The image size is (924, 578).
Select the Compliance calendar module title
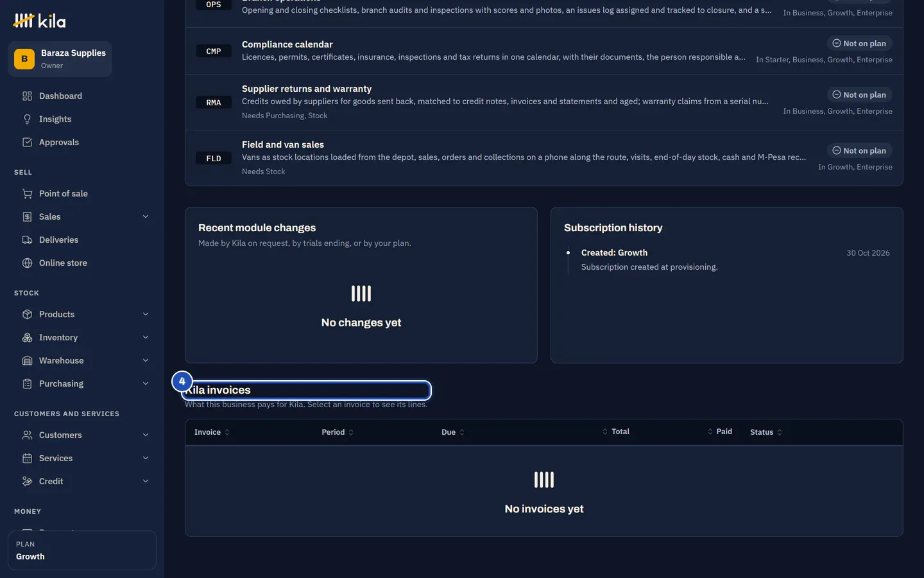coord(287,44)
